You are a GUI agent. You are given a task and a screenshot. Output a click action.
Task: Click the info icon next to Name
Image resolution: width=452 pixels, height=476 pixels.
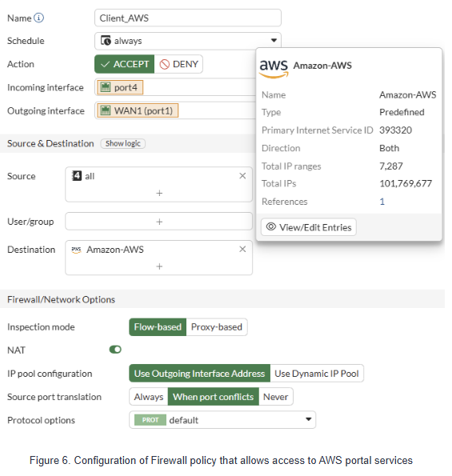click(38, 18)
